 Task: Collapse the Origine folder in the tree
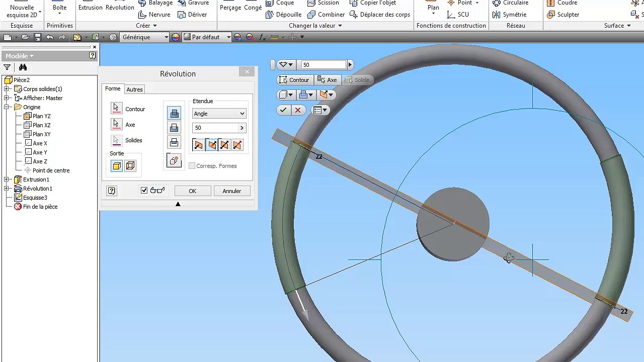tap(7, 107)
